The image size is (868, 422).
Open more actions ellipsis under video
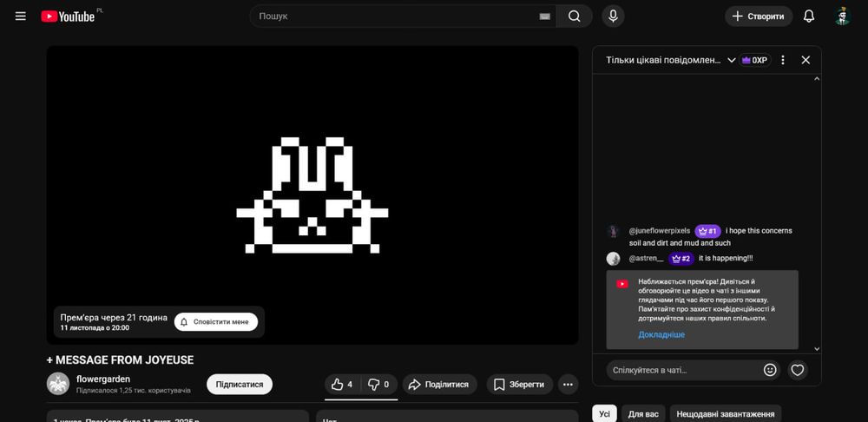click(x=568, y=385)
